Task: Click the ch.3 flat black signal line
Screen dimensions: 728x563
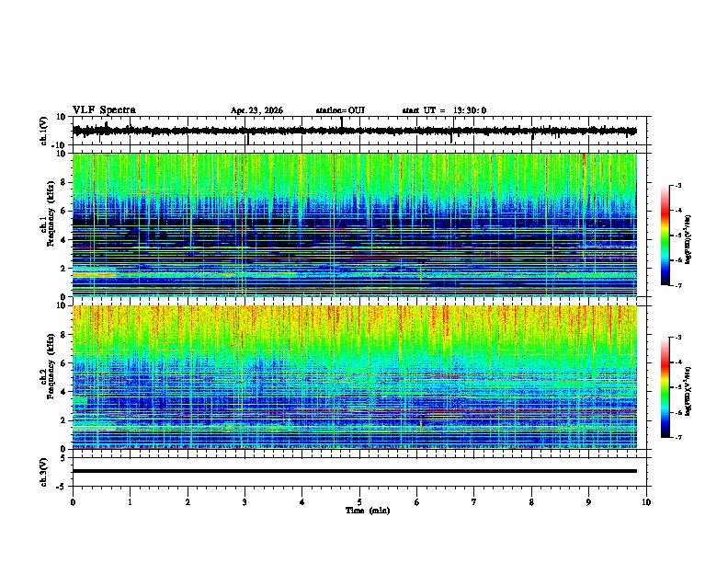Action: [x=355, y=471]
